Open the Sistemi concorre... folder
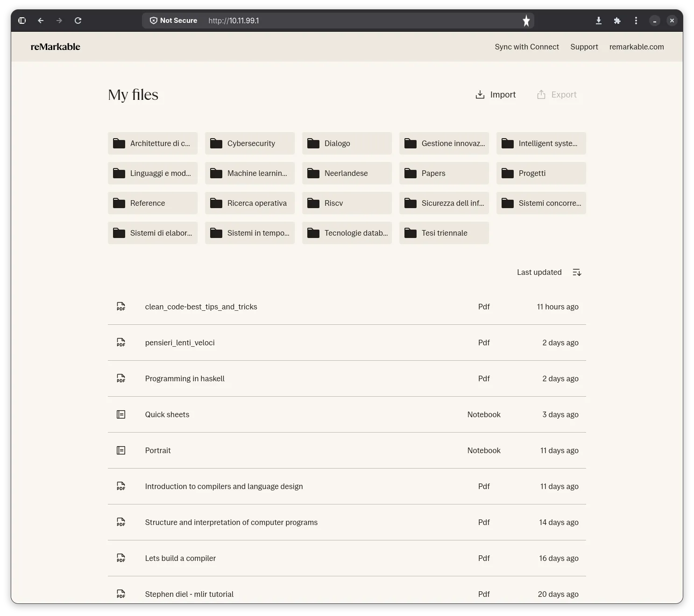 tap(541, 203)
